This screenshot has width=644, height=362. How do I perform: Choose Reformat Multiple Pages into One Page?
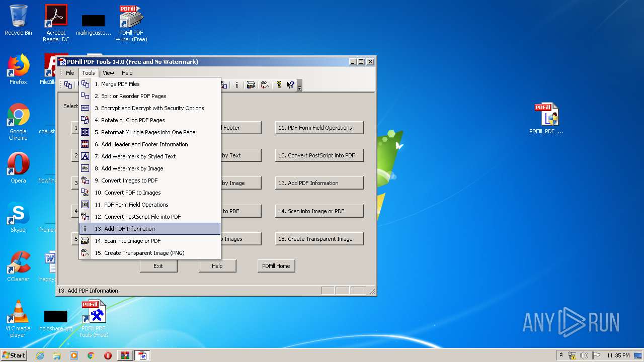(150, 132)
